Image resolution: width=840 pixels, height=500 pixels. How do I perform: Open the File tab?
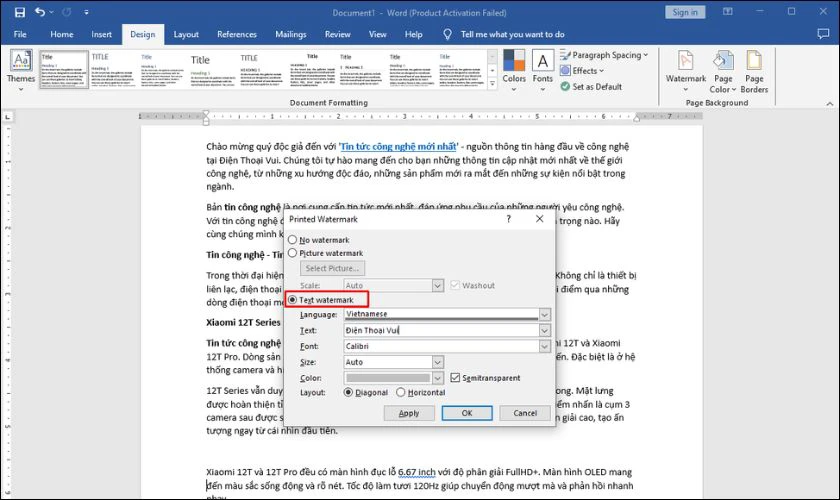coord(20,34)
